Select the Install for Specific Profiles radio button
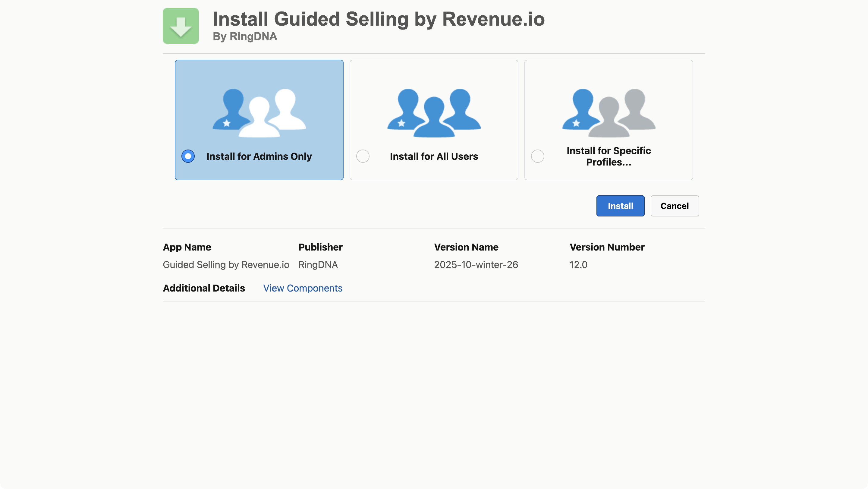Viewport: 868px width, 489px height. [x=537, y=156]
